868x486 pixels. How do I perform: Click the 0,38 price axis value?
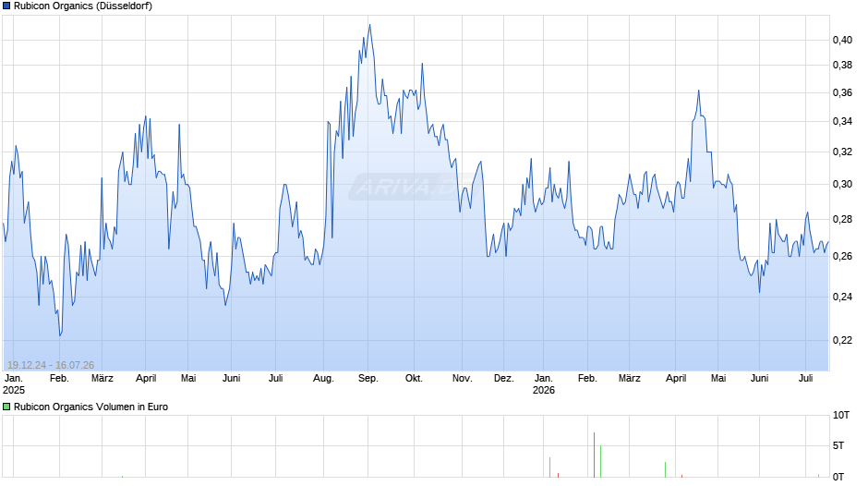pos(842,66)
